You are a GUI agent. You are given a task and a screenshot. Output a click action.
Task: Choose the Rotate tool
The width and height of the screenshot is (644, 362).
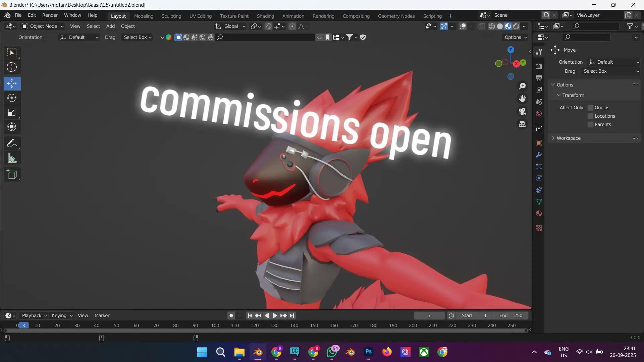(x=12, y=98)
